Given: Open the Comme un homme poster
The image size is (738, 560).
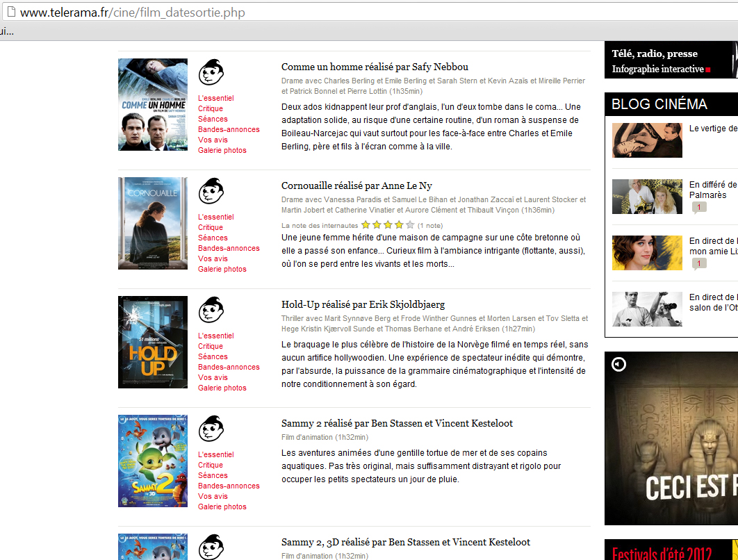Looking at the screenshot, I should point(152,104).
